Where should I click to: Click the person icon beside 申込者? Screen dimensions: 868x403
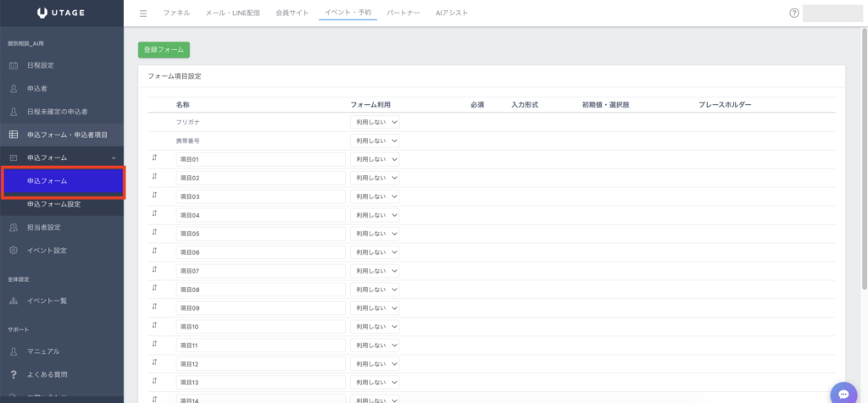[13, 88]
